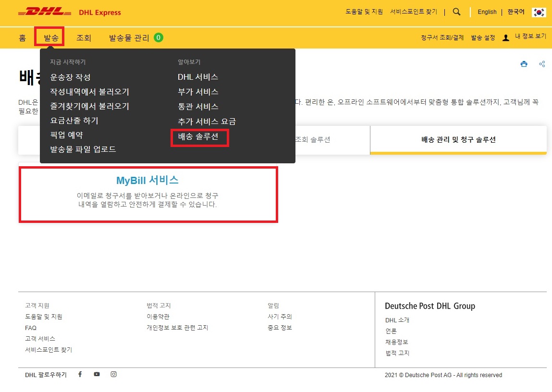Click footer 고객 서비스 link
The width and height of the screenshot is (552, 392).
[x=40, y=339]
